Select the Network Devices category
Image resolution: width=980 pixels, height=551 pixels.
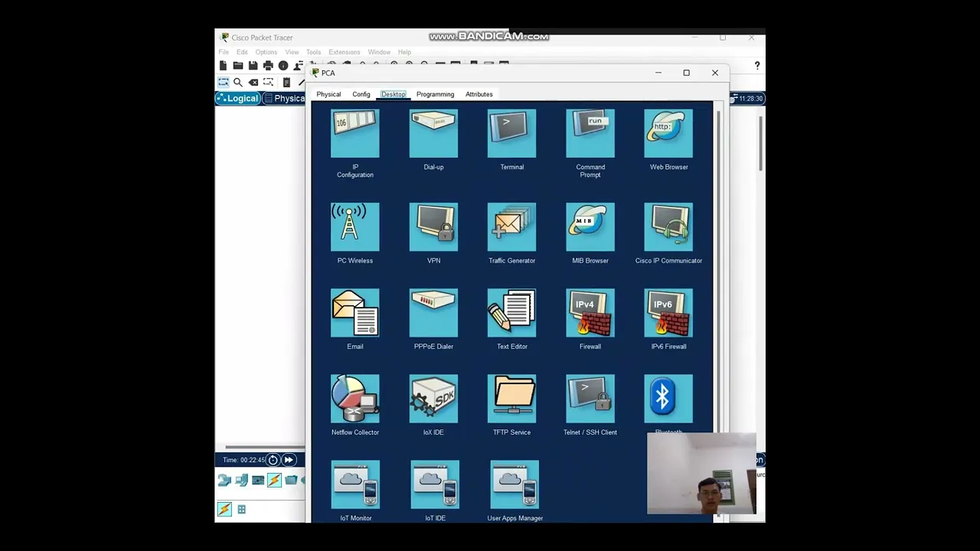[224, 481]
